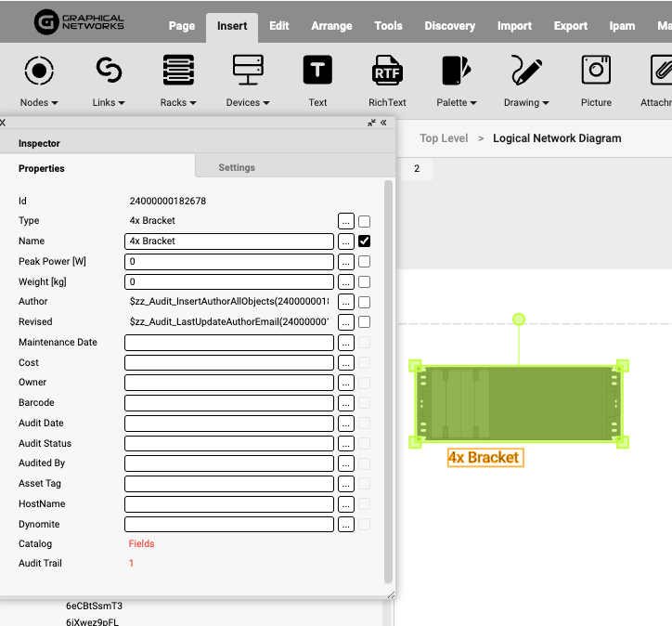The height and width of the screenshot is (626, 672).
Task: Enable the Type row checkbox
Action: point(365,221)
